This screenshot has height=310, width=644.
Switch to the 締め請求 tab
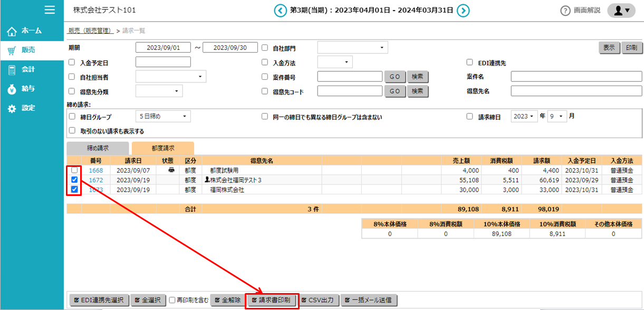tap(98, 148)
